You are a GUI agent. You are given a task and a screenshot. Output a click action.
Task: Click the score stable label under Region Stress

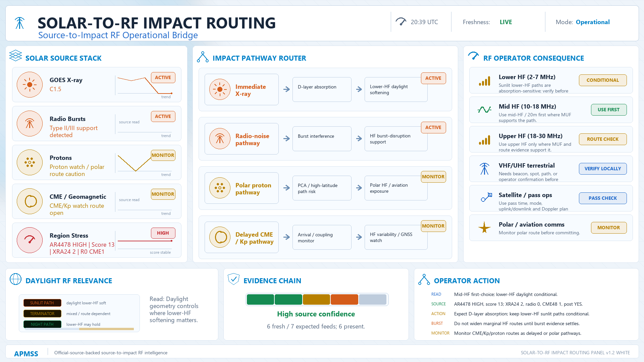point(160,252)
